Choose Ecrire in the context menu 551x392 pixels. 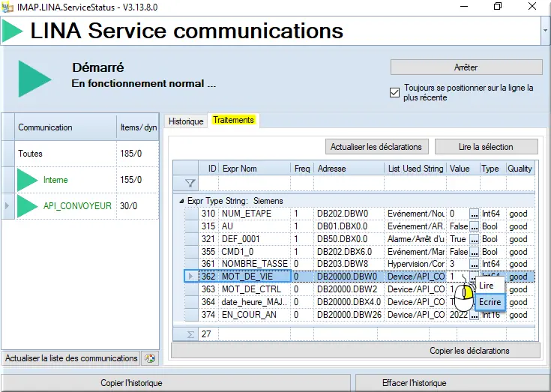[490, 302]
